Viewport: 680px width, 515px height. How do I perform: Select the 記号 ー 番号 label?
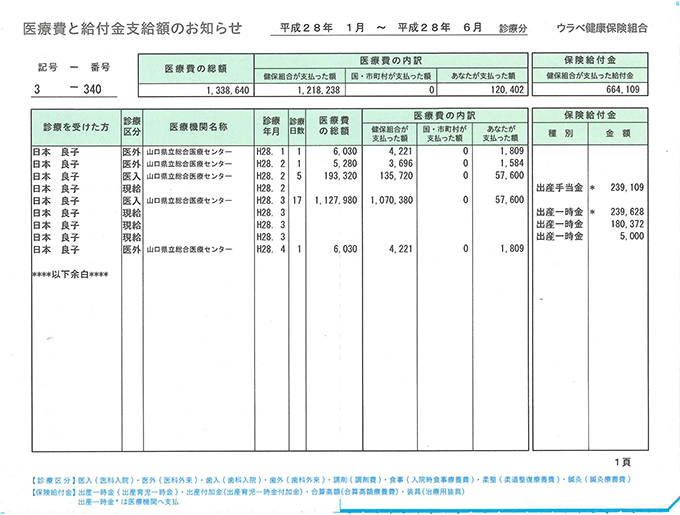coord(74,67)
